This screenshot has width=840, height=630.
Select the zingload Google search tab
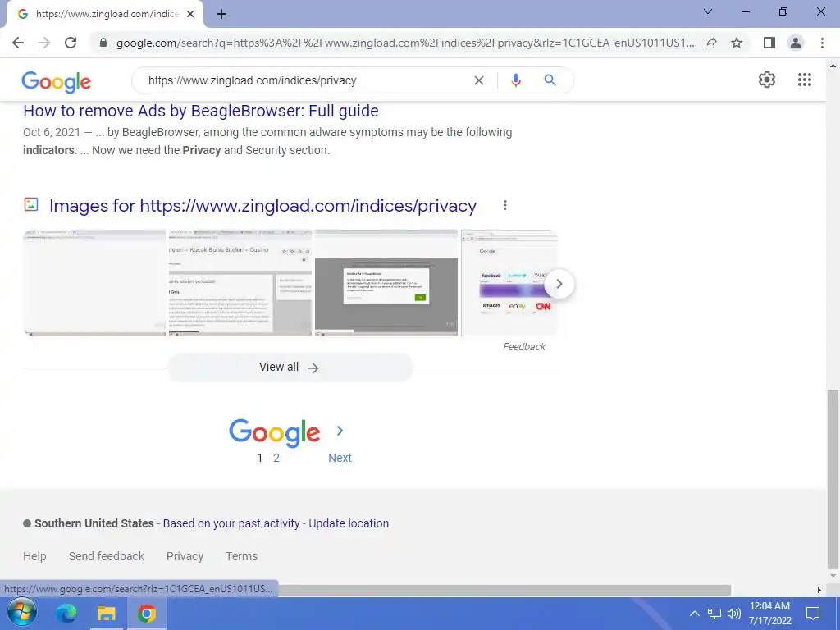click(105, 14)
